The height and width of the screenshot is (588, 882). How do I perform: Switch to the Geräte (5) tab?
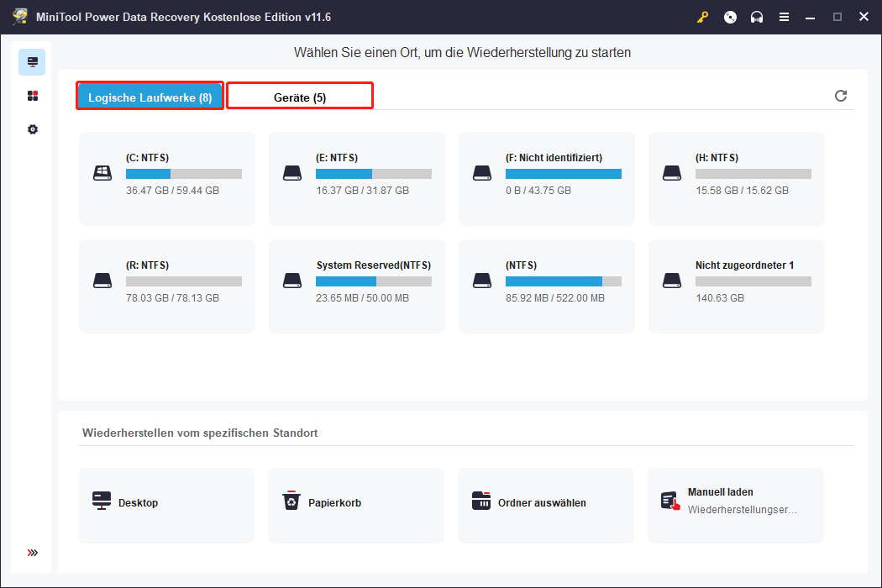pos(300,97)
